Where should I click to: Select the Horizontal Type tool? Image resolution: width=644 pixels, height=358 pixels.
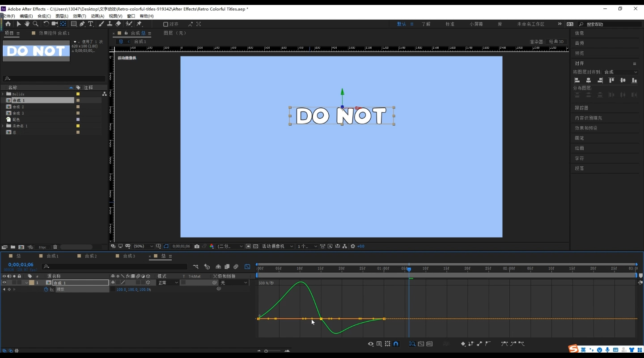[x=91, y=24]
